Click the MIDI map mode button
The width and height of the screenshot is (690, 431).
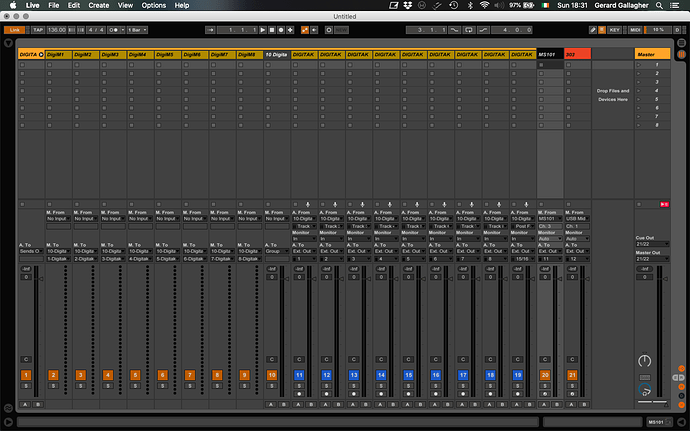point(635,30)
